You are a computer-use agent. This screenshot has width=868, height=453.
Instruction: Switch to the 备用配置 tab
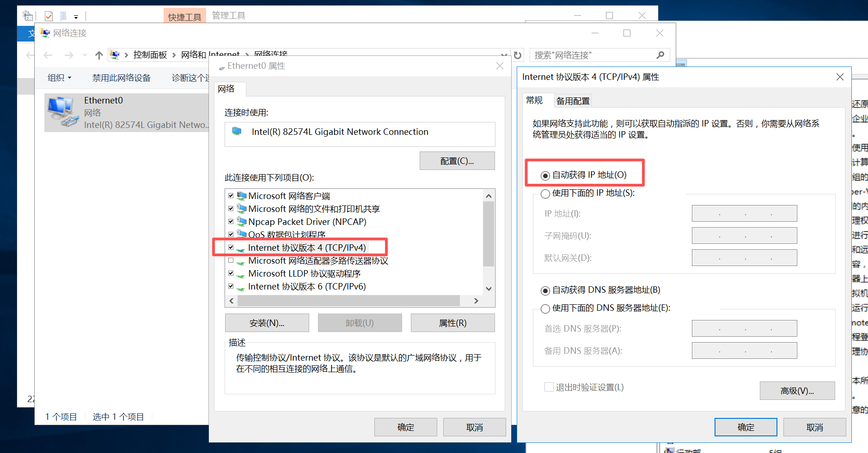(x=573, y=101)
